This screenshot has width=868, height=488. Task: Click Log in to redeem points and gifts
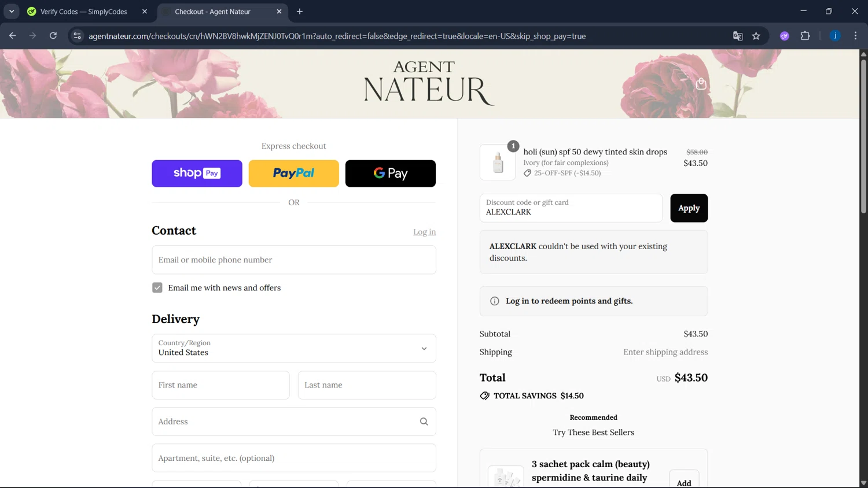point(569,301)
